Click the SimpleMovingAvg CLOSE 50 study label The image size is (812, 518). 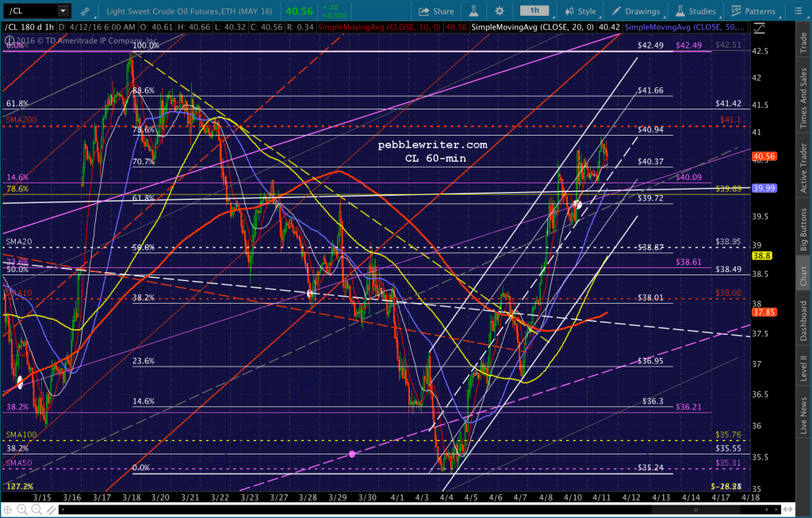coord(686,27)
